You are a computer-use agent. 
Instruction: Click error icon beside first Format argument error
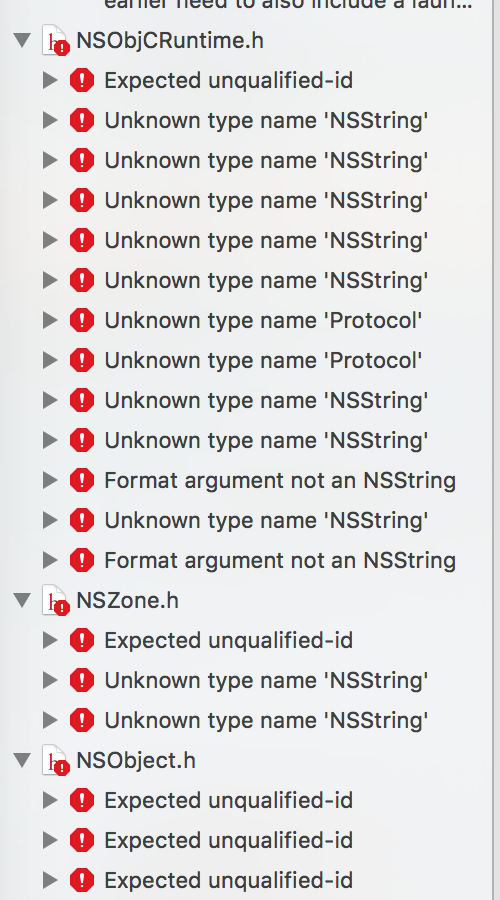tap(82, 480)
